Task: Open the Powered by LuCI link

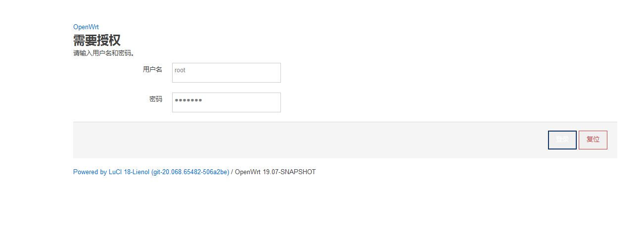Action: (151, 172)
